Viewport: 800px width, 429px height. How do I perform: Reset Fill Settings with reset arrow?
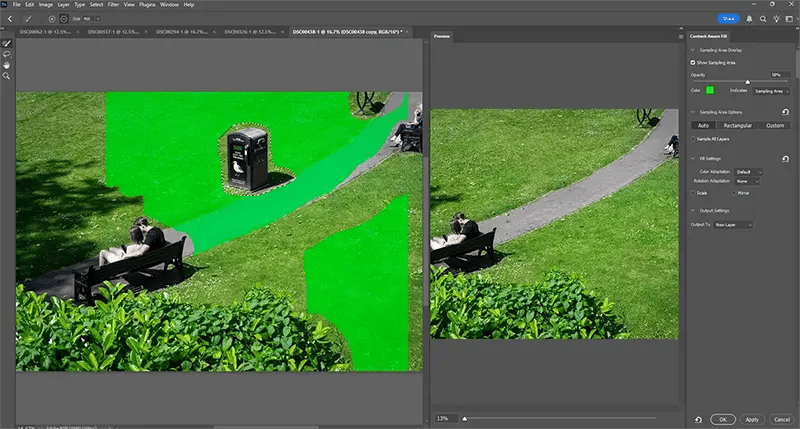[x=785, y=159]
